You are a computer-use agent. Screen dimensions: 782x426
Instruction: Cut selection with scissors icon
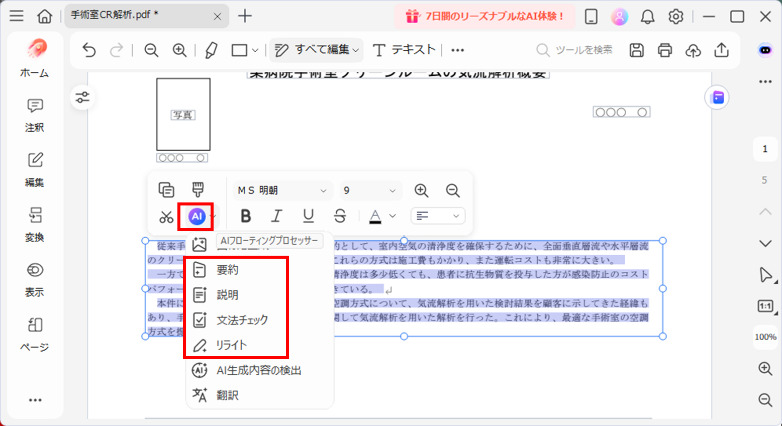tap(166, 217)
